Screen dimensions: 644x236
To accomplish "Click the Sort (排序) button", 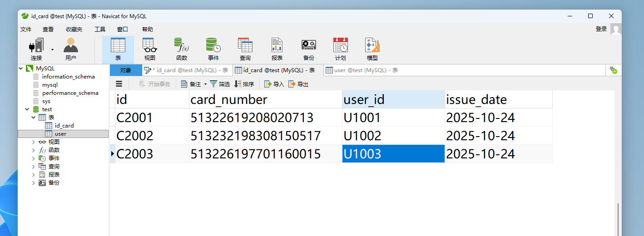I will 244,84.
